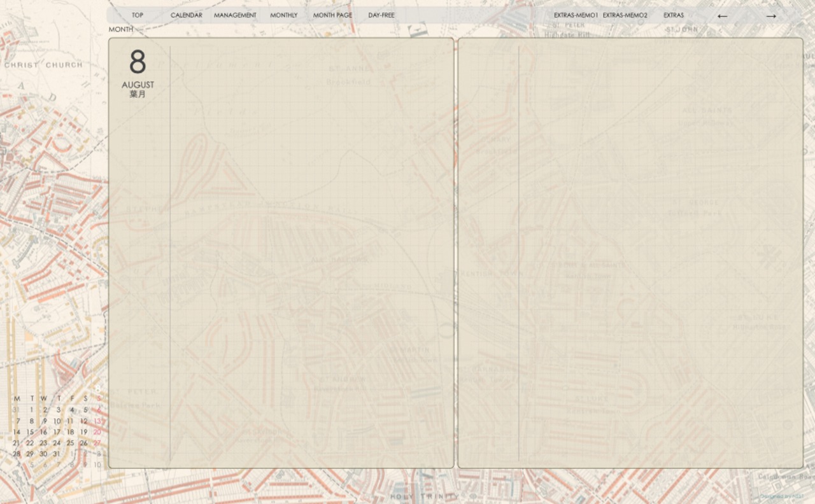Choose date 16 in the mini calendar
The height and width of the screenshot is (504, 815).
tap(43, 432)
